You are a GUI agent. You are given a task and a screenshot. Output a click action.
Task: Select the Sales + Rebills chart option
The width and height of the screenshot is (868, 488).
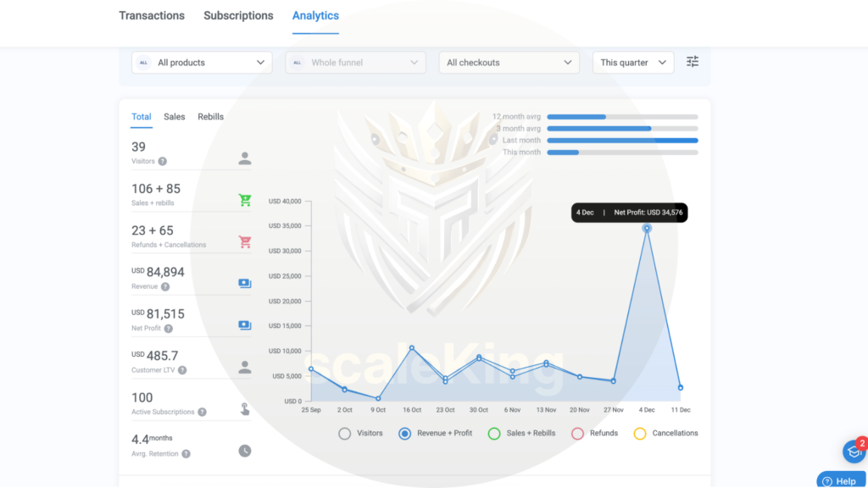(494, 434)
